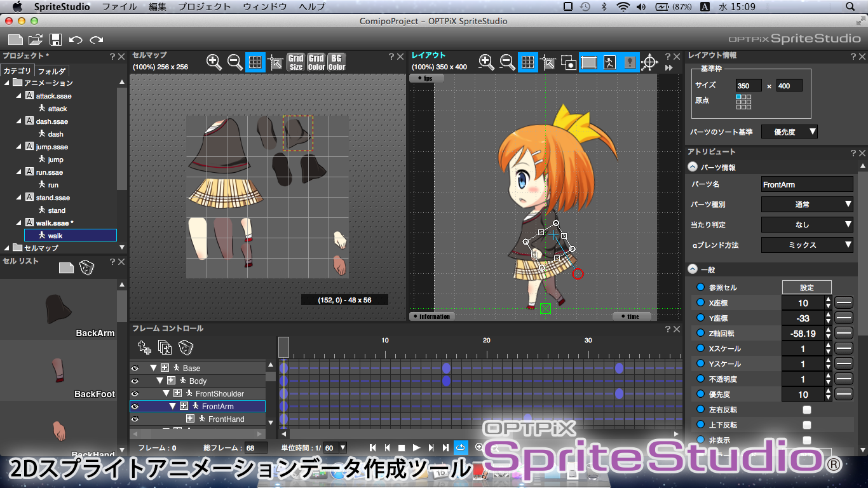Check the 左右反転 horizontal flip checkbox

807,410
